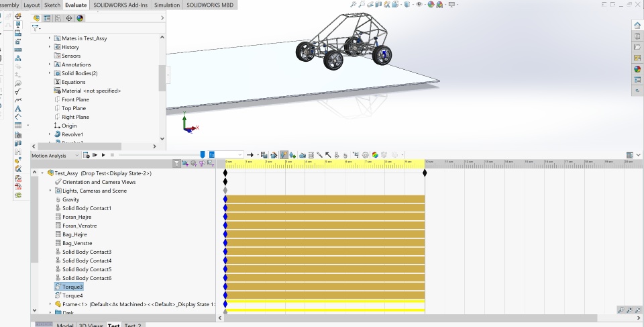This screenshot has height=327, width=644.
Task: Play the motion animation
Action: coord(103,155)
